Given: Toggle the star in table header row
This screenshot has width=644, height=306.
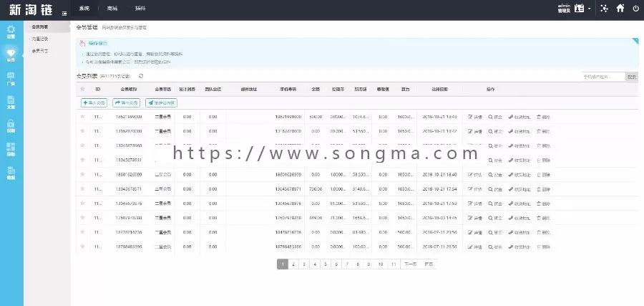Looking at the screenshot, I should pos(82,89).
